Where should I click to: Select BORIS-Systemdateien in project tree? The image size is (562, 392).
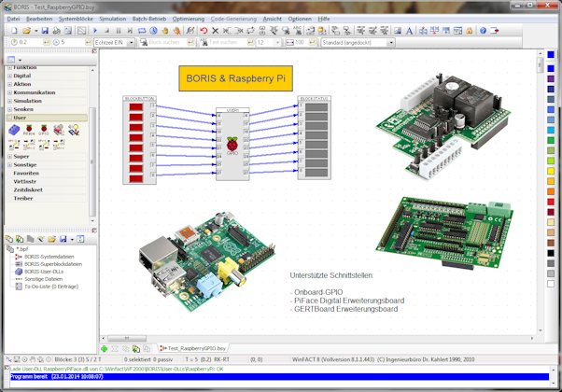click(49, 257)
